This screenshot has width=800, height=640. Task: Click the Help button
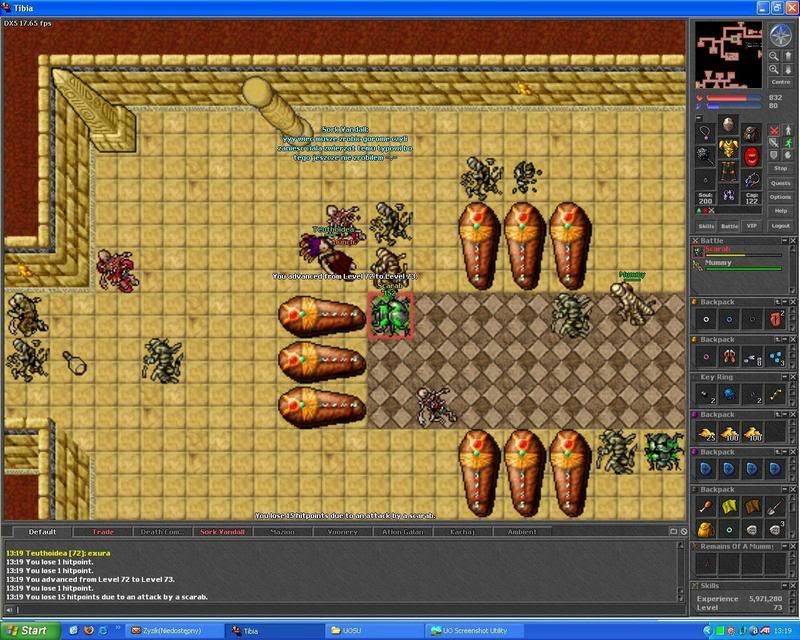tap(781, 211)
